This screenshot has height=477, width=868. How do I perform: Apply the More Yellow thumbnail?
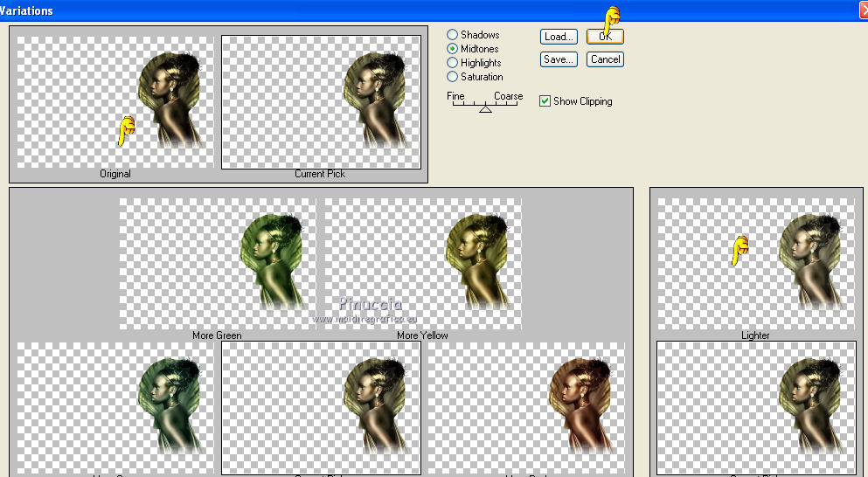click(x=423, y=264)
